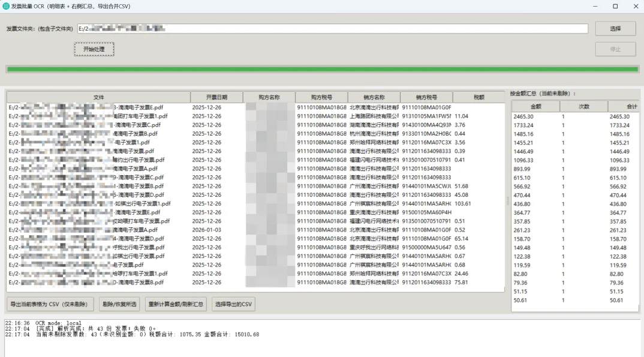
Task: Click seller name 重庆呼我出行网络科技
Action: pos(374,247)
